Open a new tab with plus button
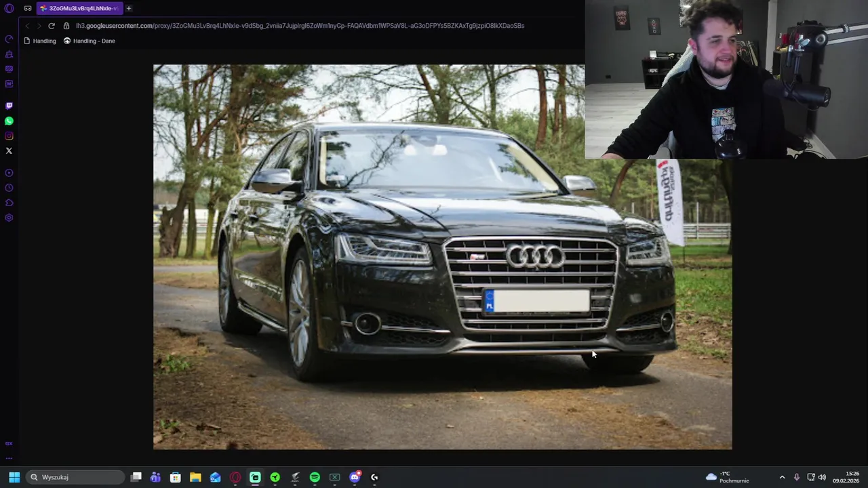Image resolution: width=868 pixels, height=488 pixels. [x=129, y=8]
